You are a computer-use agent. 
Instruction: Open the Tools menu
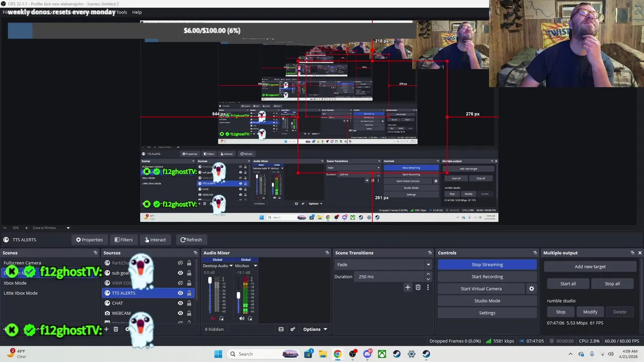point(122,12)
